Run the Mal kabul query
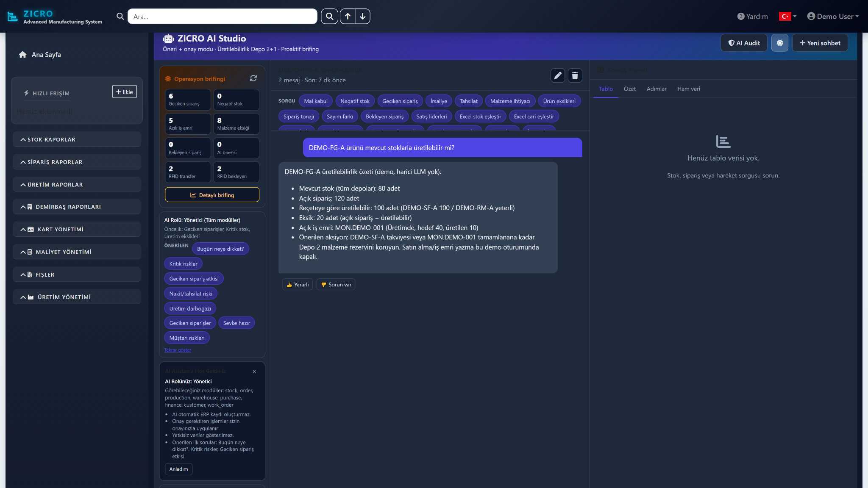868x488 pixels. [316, 101]
